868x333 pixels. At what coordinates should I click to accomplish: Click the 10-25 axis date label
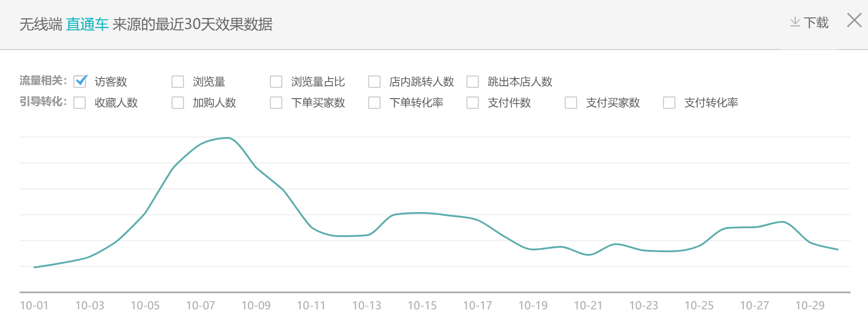pos(699,305)
